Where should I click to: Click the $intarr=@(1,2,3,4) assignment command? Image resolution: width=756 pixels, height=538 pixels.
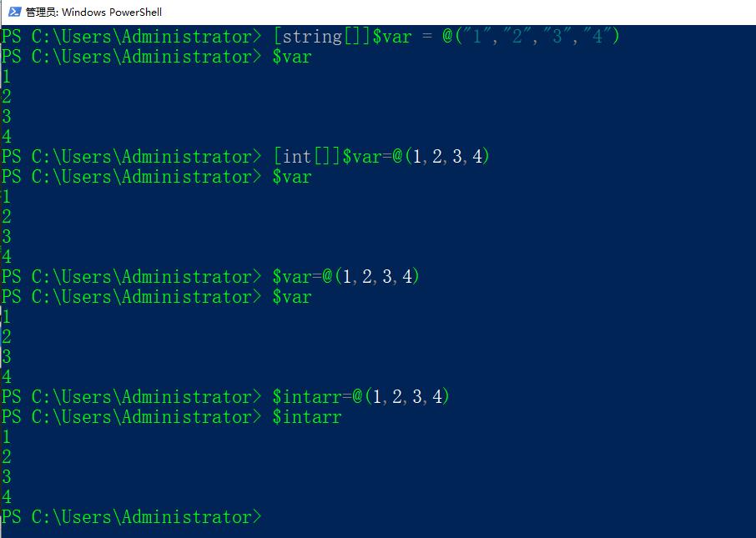click(360, 397)
